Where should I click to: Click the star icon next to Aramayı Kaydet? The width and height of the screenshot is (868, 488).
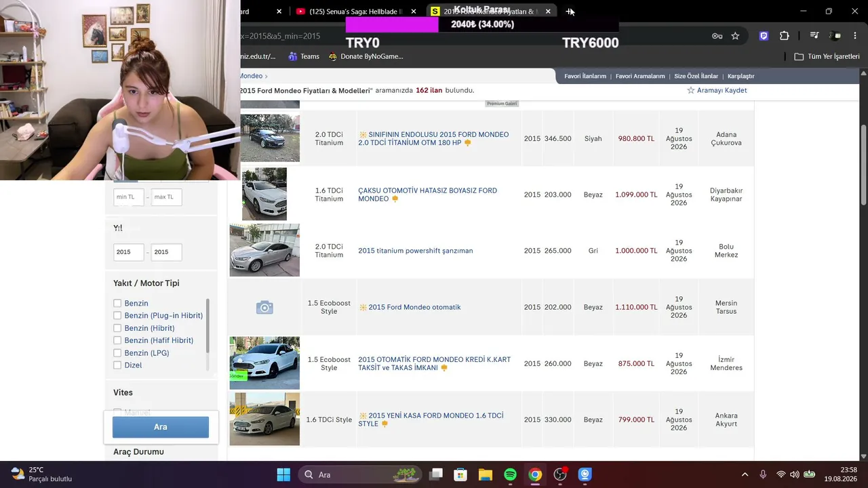pyautogui.click(x=691, y=90)
